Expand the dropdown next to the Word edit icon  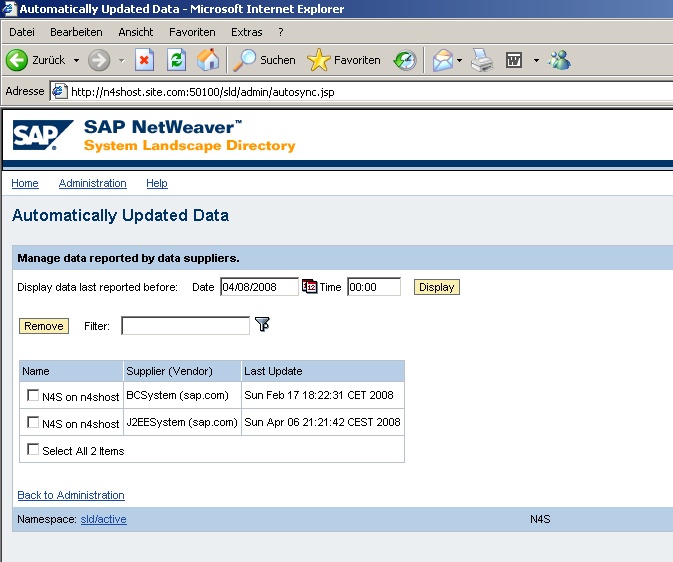tap(536, 60)
